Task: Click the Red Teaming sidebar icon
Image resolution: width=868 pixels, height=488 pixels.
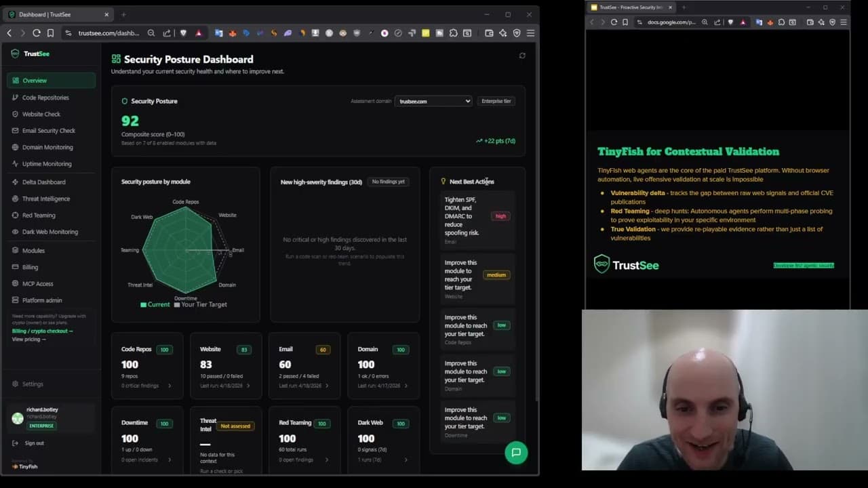Action: click(16, 216)
